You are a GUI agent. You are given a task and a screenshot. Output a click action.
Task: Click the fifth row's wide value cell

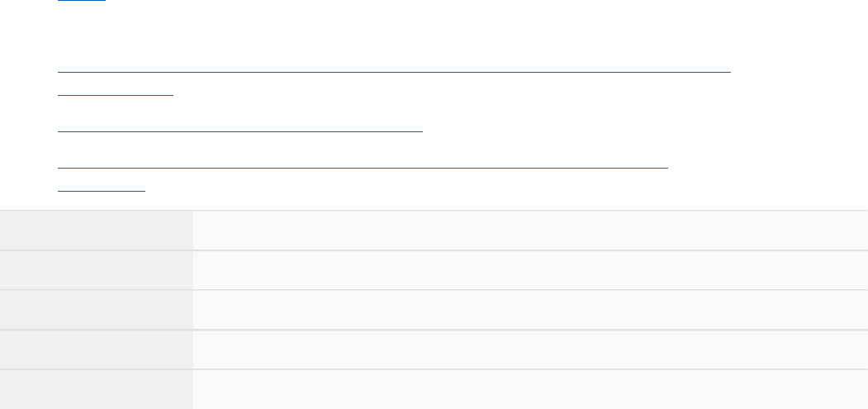click(x=530, y=389)
